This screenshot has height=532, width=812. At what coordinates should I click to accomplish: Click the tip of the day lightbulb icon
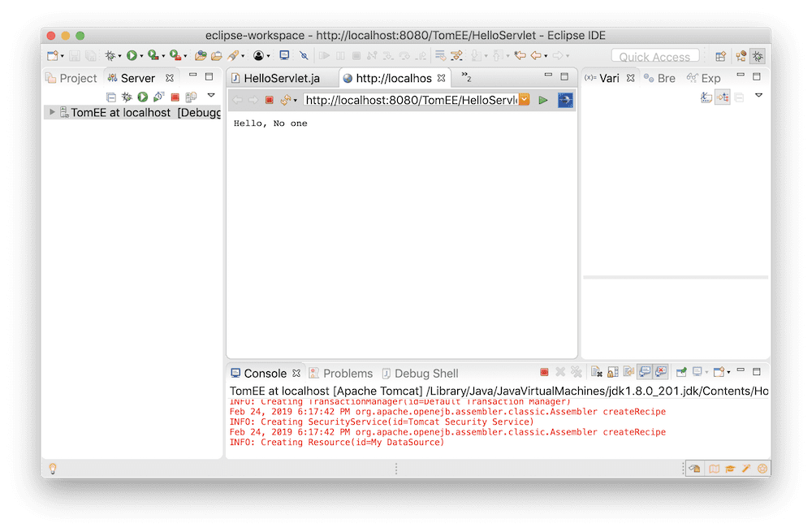(x=52, y=469)
